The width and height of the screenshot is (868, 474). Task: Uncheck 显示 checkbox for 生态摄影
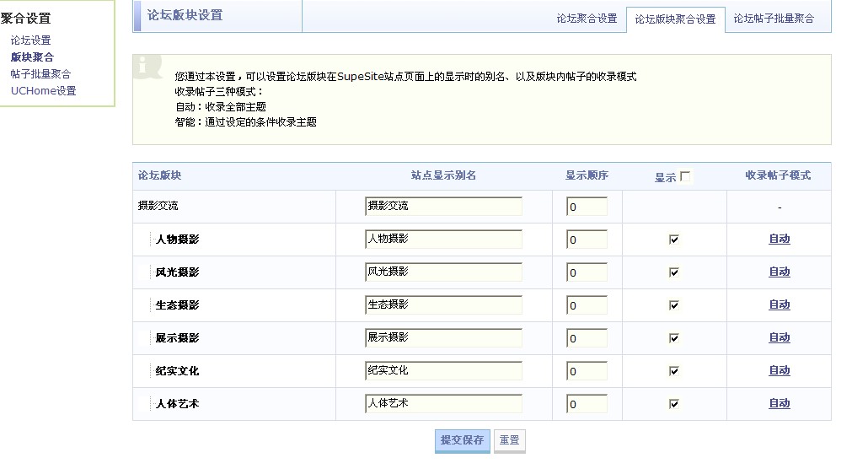(673, 305)
